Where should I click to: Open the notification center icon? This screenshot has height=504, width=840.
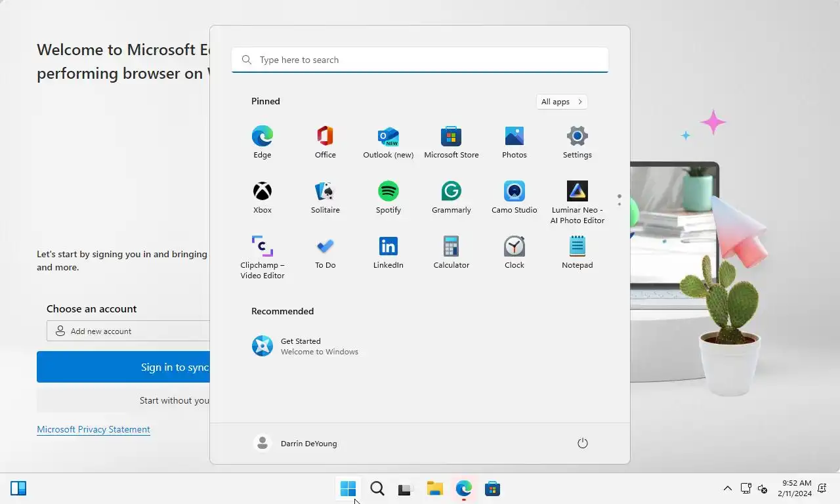[822, 488]
